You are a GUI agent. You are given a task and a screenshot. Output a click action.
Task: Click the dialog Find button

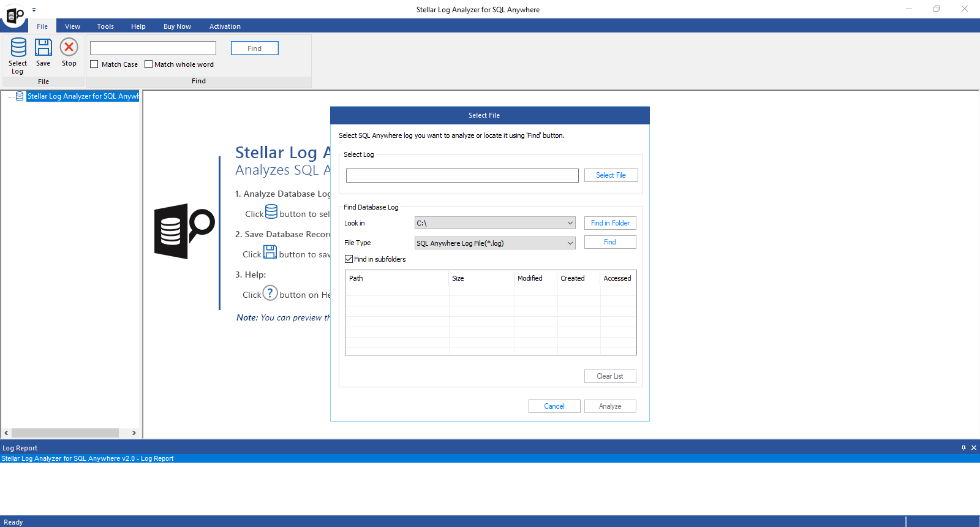[x=610, y=242]
